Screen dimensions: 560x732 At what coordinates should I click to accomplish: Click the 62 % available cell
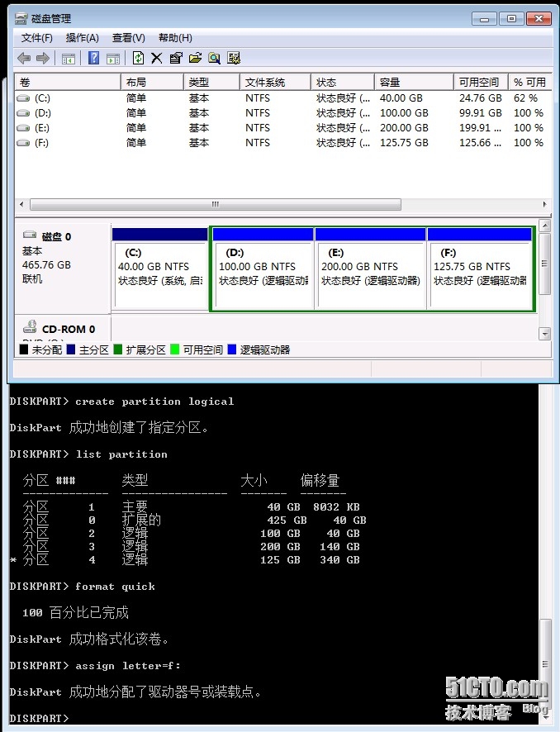pos(526,98)
